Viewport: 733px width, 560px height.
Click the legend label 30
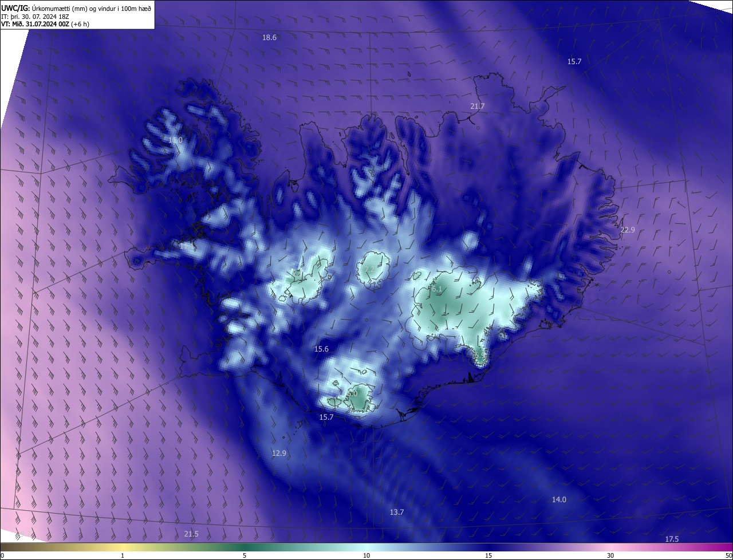pyautogui.click(x=610, y=555)
